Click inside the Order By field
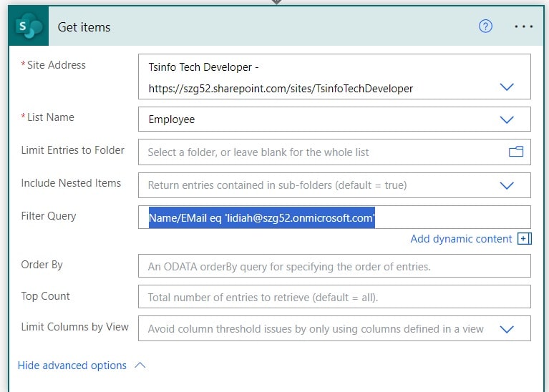This screenshot has width=549, height=392. (x=334, y=266)
